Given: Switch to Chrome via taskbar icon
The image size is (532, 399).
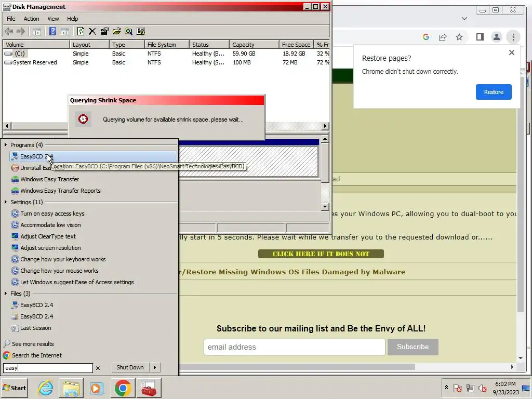Looking at the screenshot, I should pos(123,388).
